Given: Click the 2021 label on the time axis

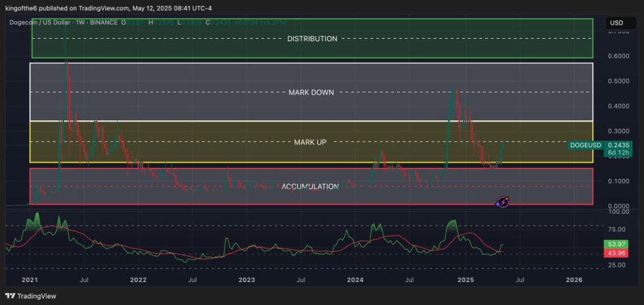Looking at the screenshot, I should 30,280.
